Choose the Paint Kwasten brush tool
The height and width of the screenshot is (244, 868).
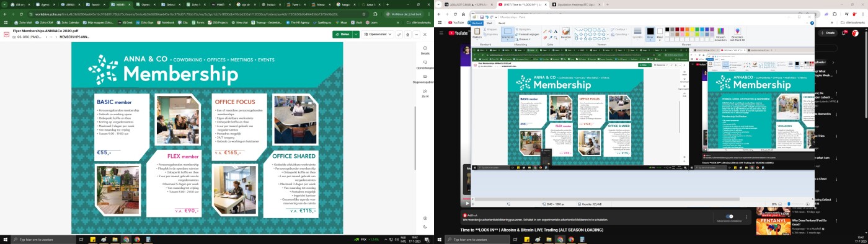click(565, 33)
